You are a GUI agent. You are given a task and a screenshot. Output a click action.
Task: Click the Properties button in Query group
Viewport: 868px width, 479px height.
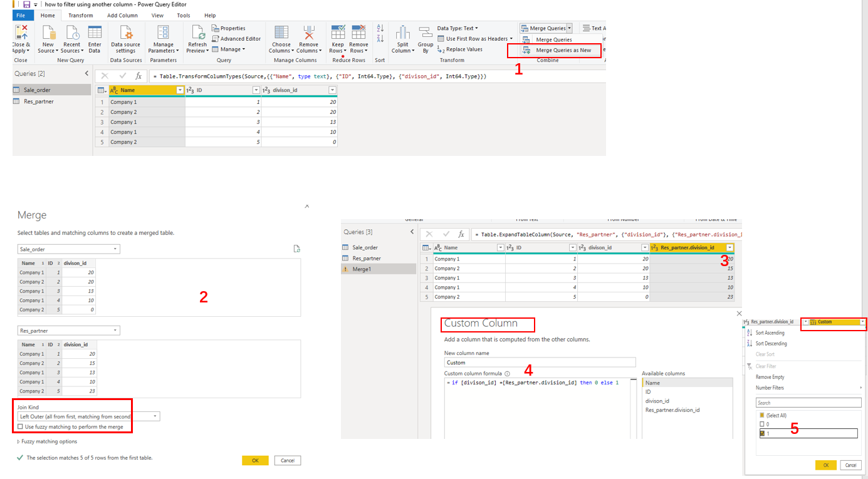coord(228,28)
